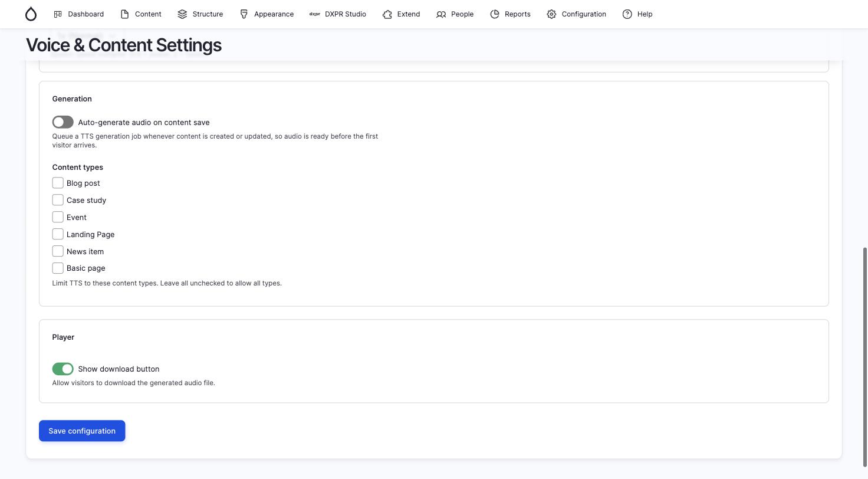This screenshot has width=868, height=479.
Task: Click the 'Queue a TTS generation job' description
Action: coord(215,140)
